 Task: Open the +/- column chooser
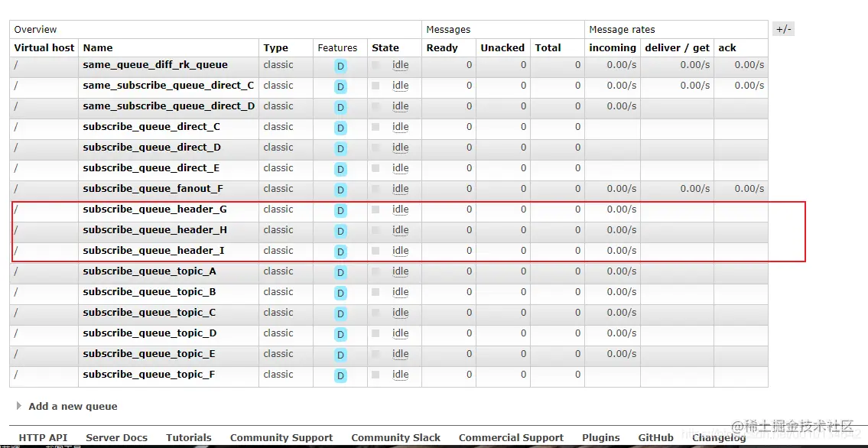[783, 29]
